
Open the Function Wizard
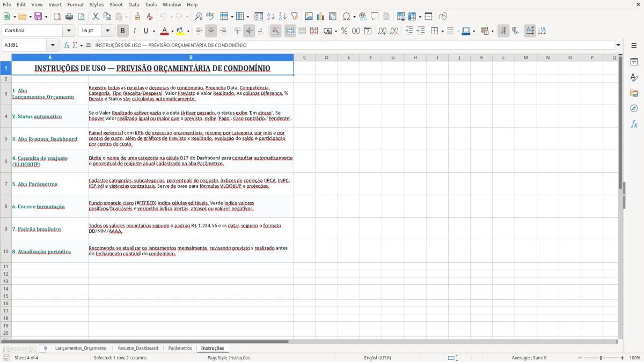(x=67, y=45)
